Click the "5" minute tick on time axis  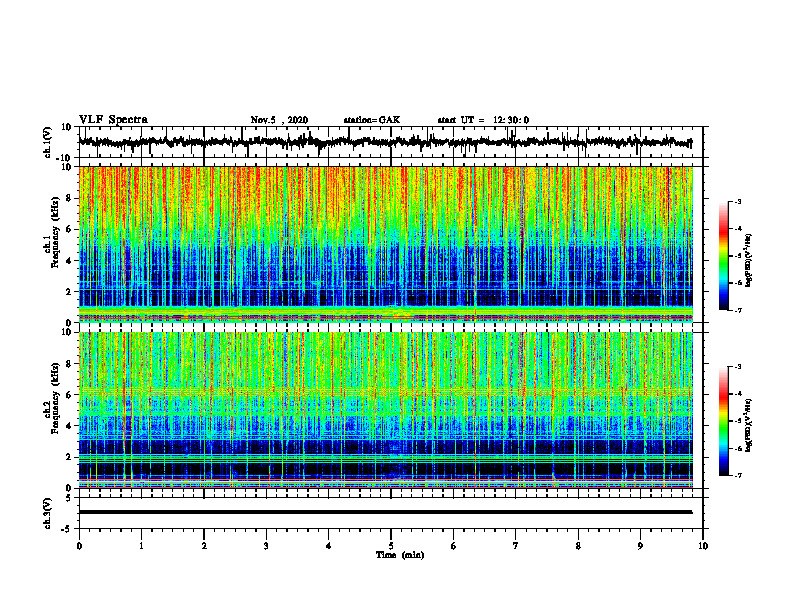[391, 546]
